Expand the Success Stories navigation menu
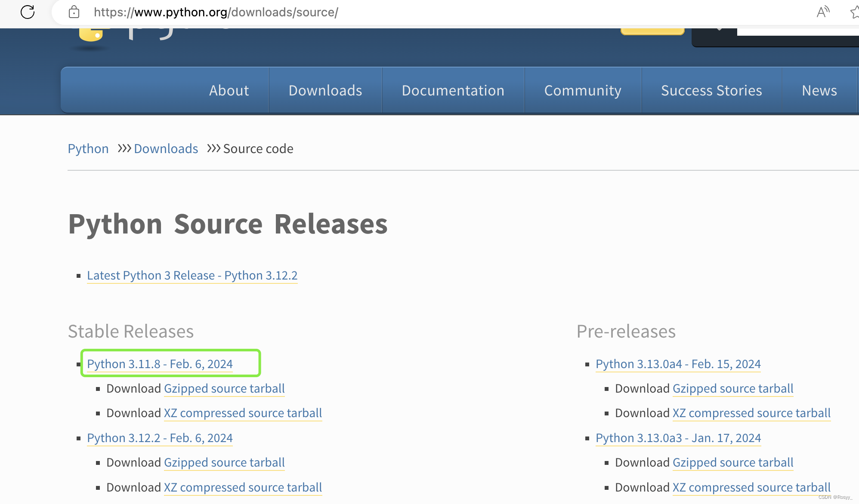Viewport: 859px width, 504px height. (711, 91)
